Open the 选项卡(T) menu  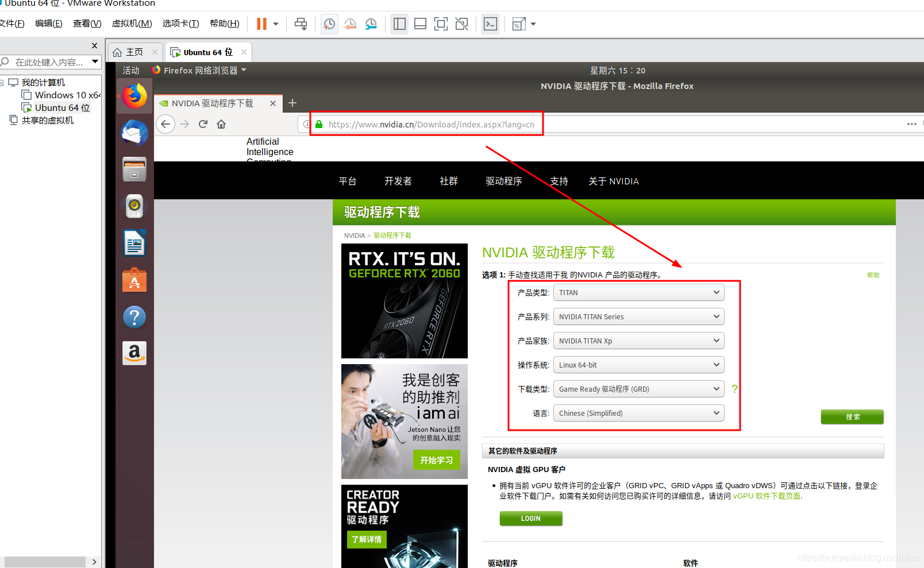click(x=180, y=24)
